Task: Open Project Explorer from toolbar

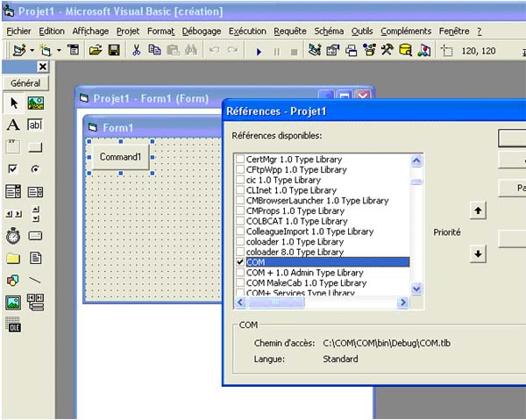Action: pyautogui.click(x=315, y=51)
